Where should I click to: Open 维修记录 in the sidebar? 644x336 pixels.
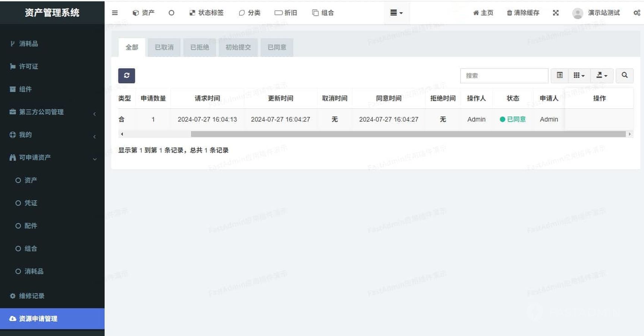coord(32,296)
